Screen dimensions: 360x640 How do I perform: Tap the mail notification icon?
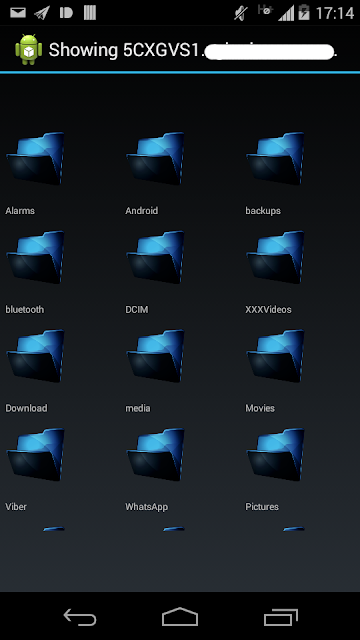click(18, 13)
